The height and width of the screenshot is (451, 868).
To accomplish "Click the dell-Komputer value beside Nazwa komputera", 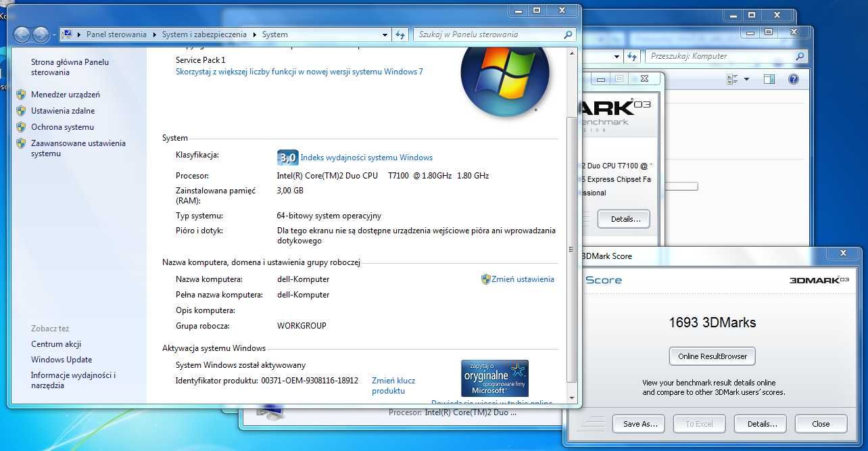I will [304, 279].
